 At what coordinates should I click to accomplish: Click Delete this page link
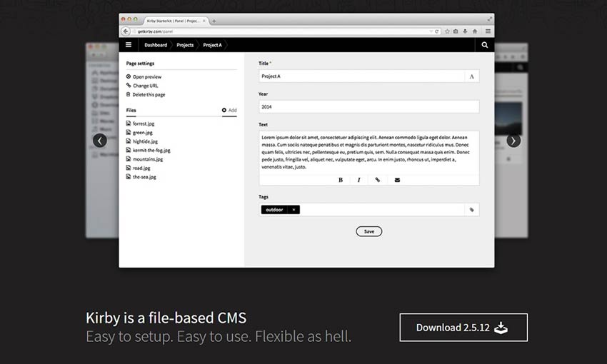click(x=149, y=94)
